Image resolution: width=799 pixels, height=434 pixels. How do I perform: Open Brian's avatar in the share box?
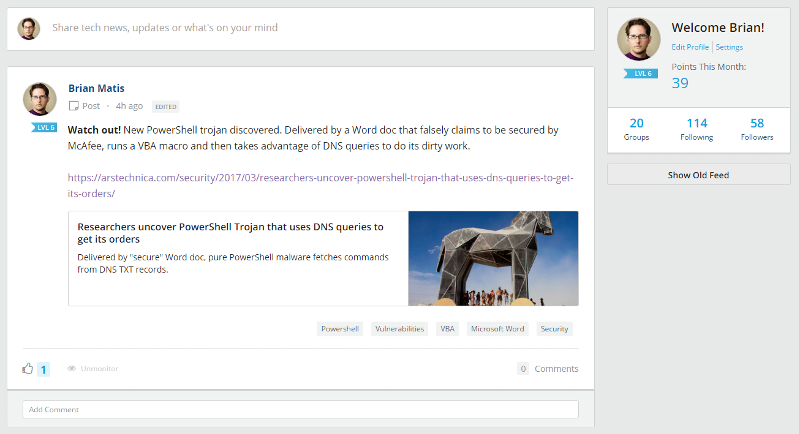click(x=29, y=29)
